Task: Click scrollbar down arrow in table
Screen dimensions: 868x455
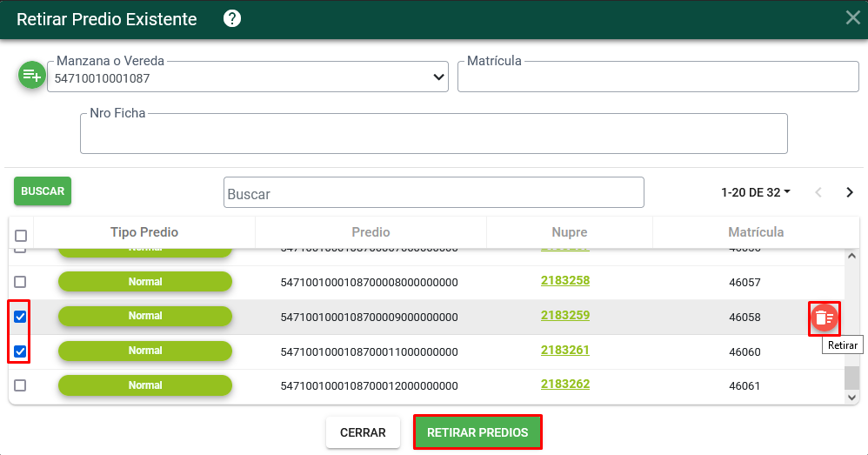Action: [x=852, y=398]
